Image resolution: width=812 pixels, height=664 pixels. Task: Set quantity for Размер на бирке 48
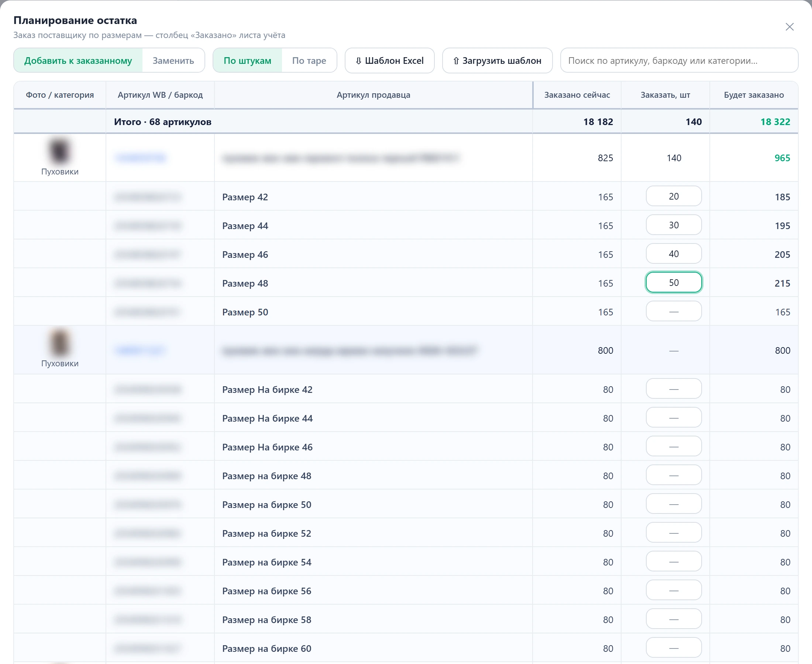(x=674, y=475)
